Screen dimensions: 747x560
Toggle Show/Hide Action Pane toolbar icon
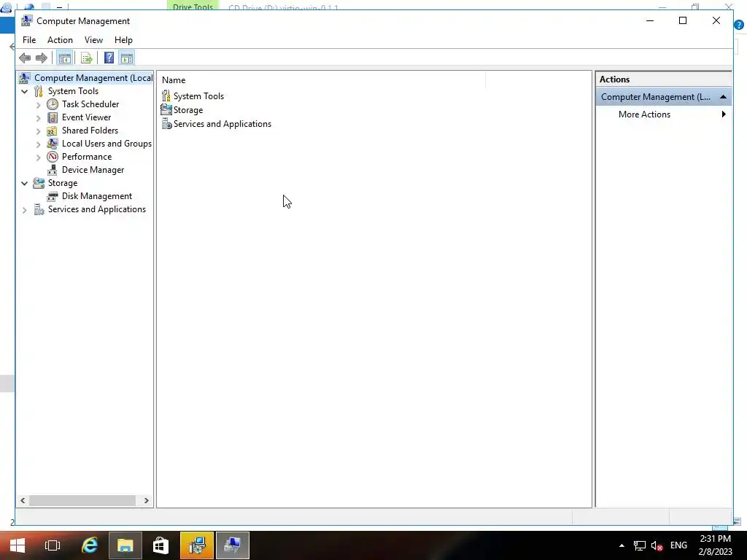click(x=127, y=58)
